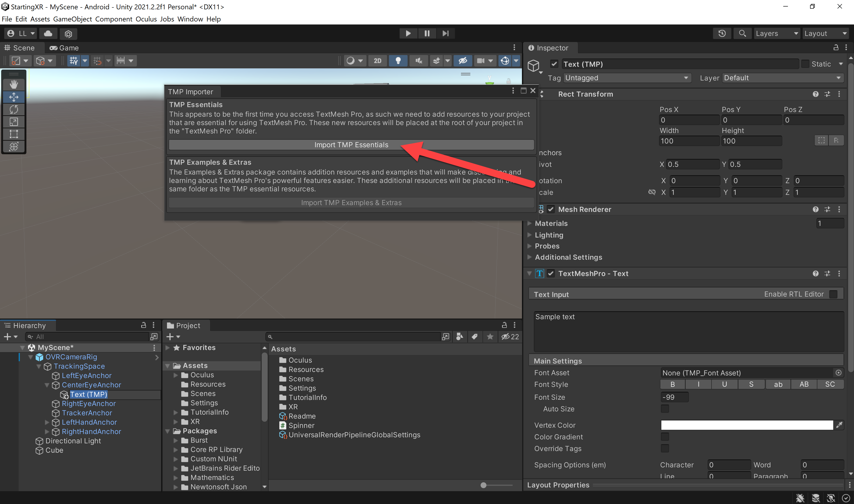Select the Rect transform tool
The height and width of the screenshot is (504, 854).
pyautogui.click(x=14, y=134)
